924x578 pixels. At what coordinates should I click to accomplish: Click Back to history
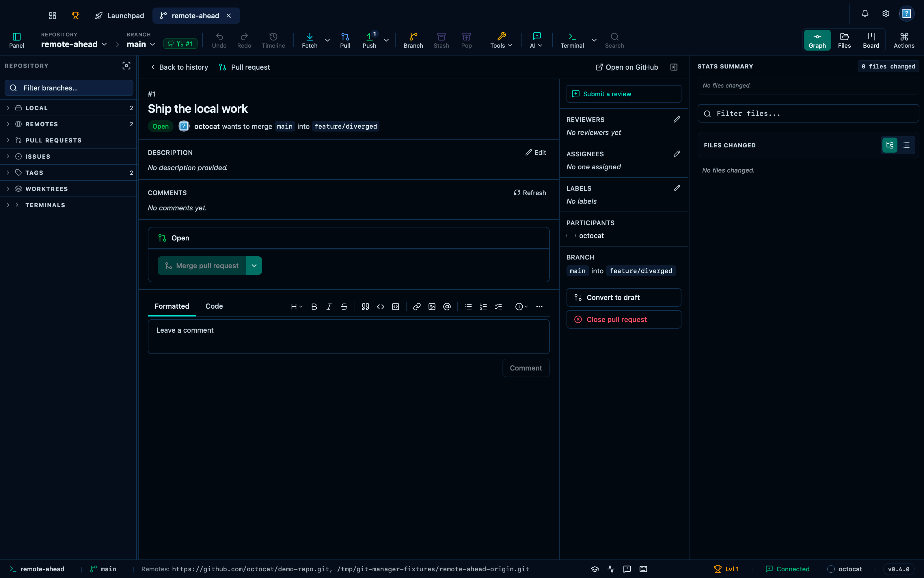click(x=179, y=67)
